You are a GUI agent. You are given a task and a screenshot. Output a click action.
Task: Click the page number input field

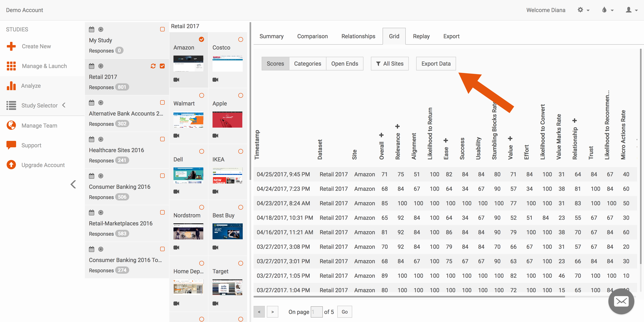pyautogui.click(x=317, y=312)
